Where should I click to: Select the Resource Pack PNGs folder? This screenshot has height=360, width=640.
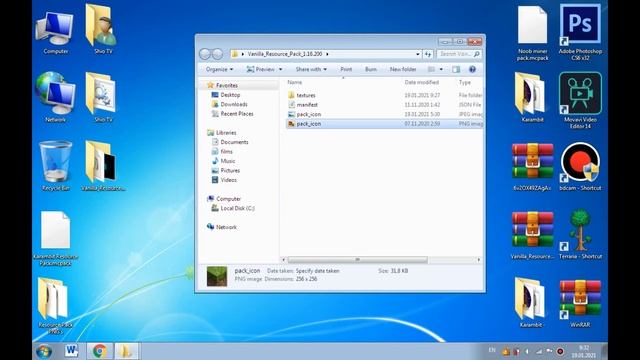tap(55, 305)
